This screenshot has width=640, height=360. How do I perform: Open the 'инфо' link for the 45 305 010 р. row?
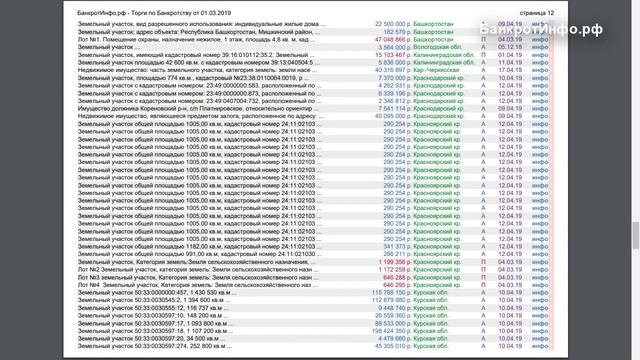coord(540,346)
